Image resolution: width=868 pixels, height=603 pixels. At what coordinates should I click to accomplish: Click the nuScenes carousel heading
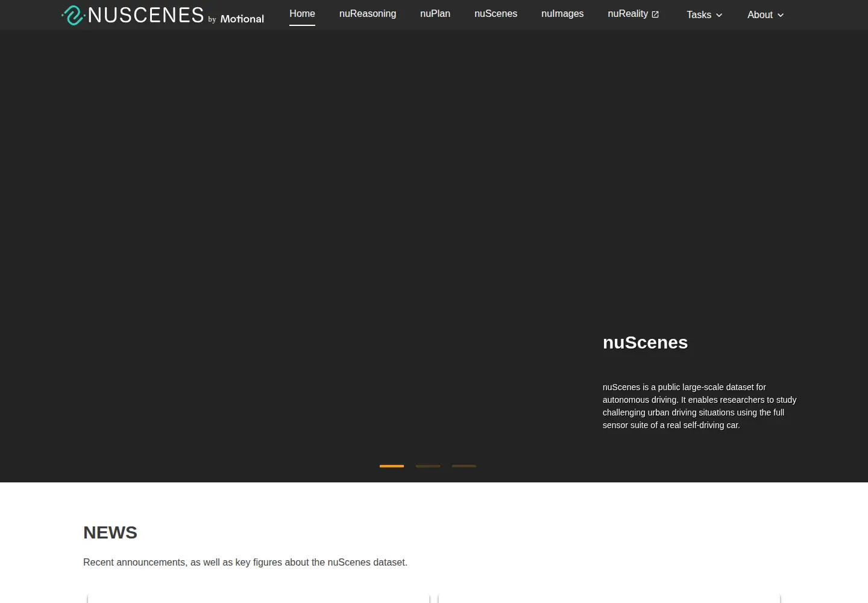(645, 343)
